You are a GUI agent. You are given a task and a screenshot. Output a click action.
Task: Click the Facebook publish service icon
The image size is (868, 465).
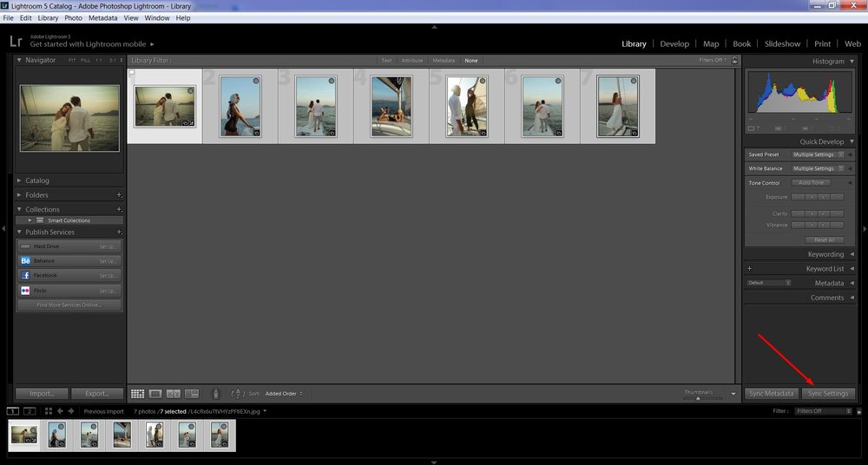pos(25,276)
